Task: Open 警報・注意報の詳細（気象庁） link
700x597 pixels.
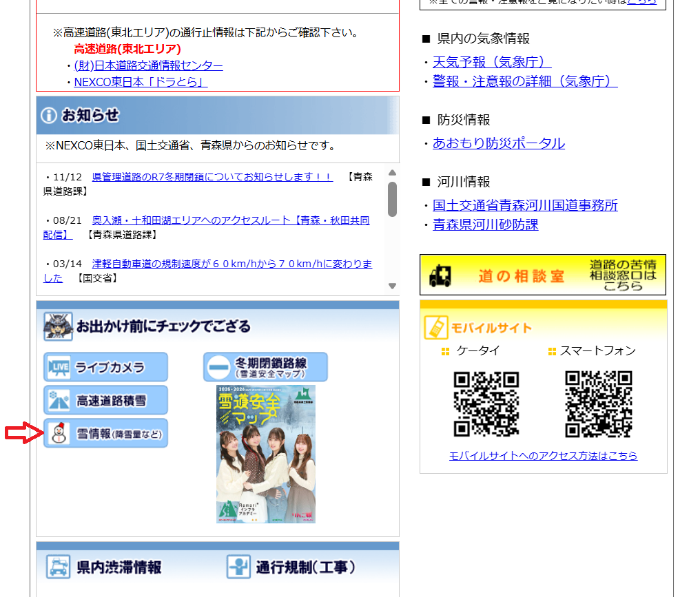Action: (x=525, y=82)
